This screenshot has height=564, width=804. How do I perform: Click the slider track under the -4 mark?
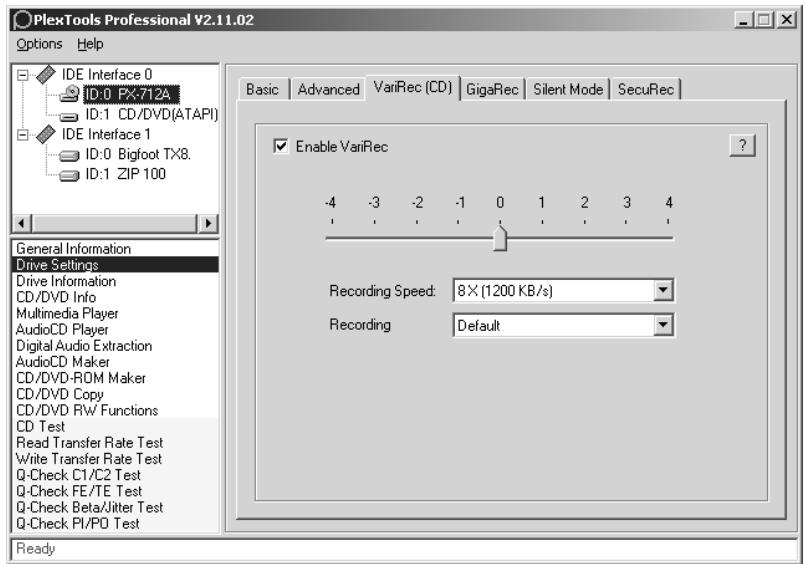[x=332, y=238]
